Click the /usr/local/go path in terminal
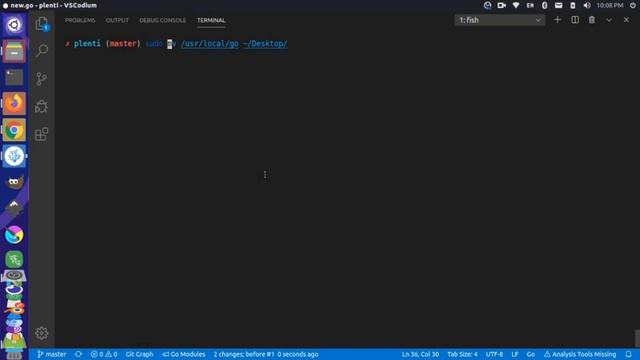 point(209,44)
